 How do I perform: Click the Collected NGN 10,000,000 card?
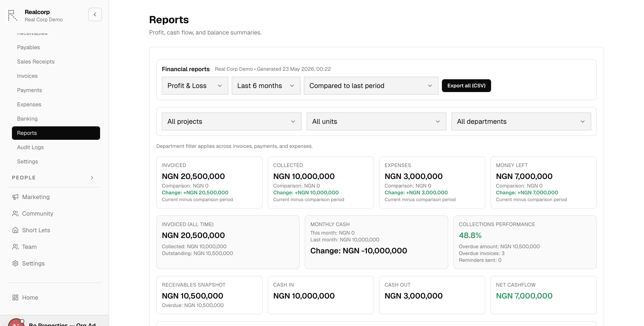coord(321,182)
